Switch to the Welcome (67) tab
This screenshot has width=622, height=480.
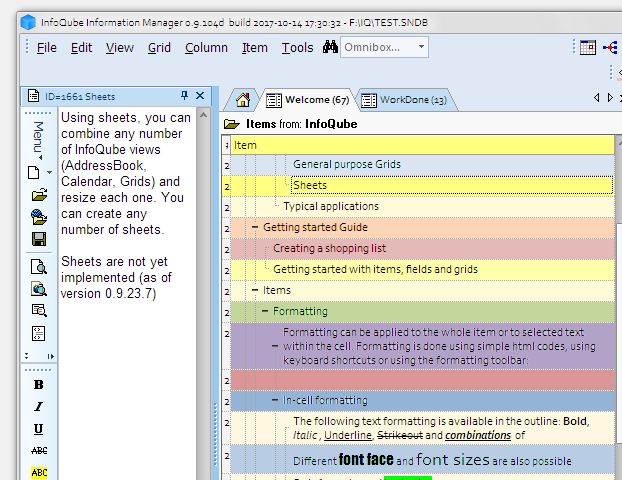308,100
